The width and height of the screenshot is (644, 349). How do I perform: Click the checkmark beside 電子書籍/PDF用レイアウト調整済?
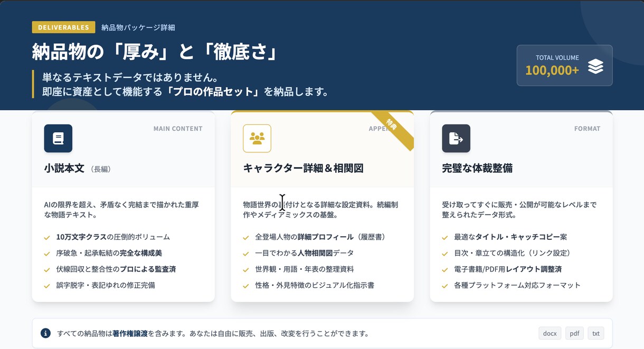point(445,269)
